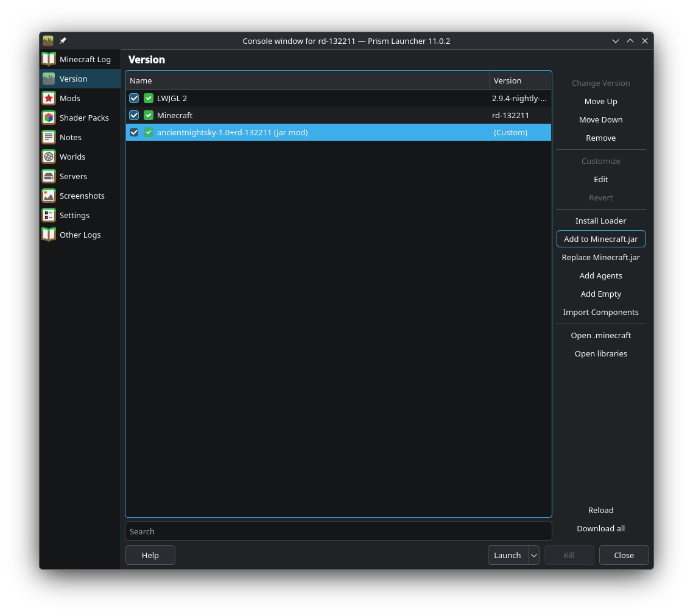
Task: Click the Edit button
Action: 600,180
